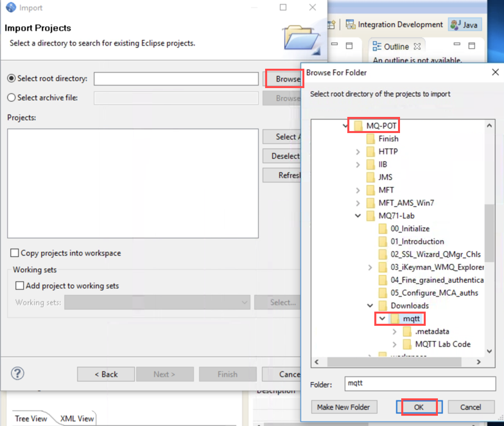The image size is (504, 426).
Task: Select the mqtt folder
Action: [x=411, y=319]
